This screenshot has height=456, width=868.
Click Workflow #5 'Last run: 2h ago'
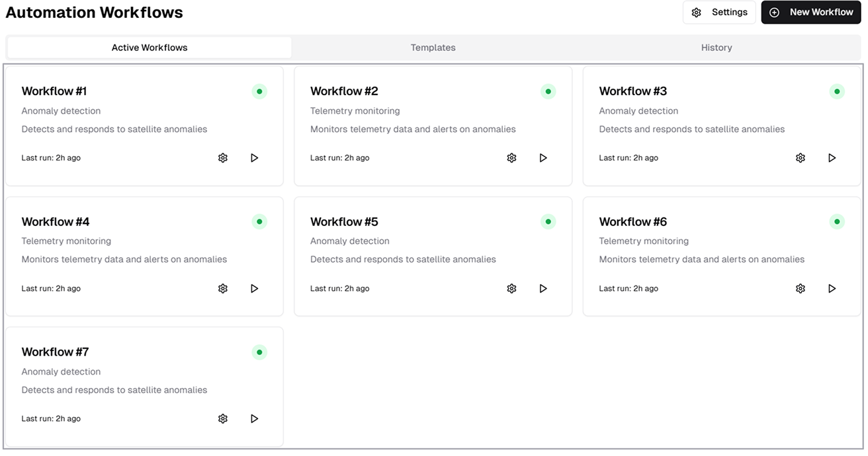(x=340, y=288)
